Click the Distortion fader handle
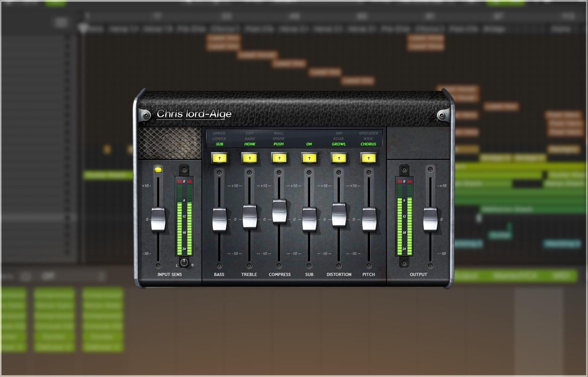Viewport: 588px width, 377px height. [x=339, y=215]
